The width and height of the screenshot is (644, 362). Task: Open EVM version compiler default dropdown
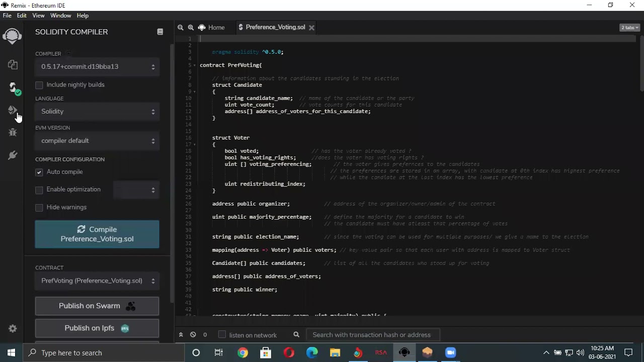[x=97, y=141]
